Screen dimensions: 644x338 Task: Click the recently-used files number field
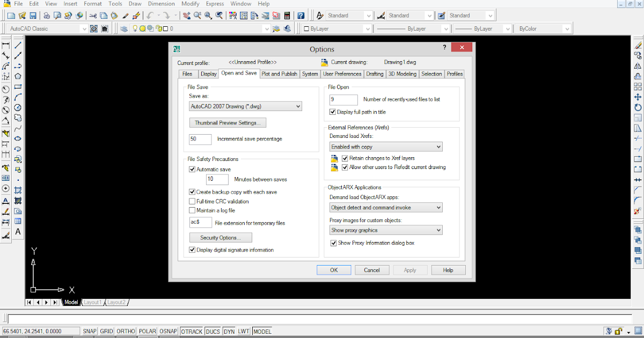[x=343, y=100]
